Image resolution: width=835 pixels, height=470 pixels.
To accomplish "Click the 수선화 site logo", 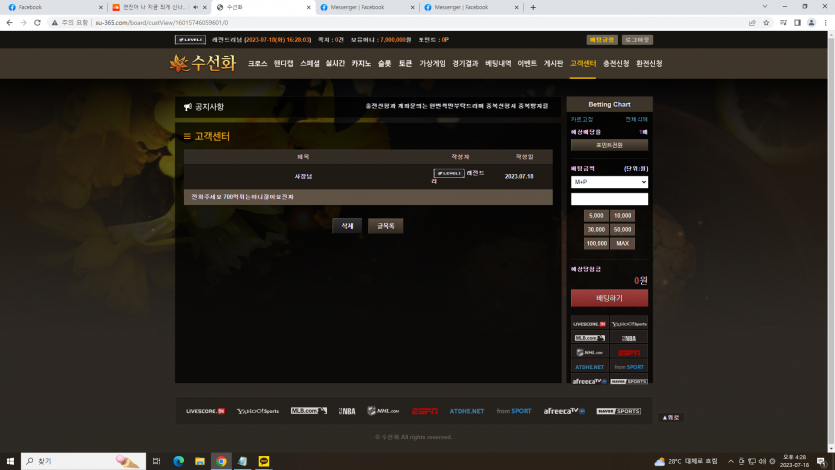I will tap(202, 63).
